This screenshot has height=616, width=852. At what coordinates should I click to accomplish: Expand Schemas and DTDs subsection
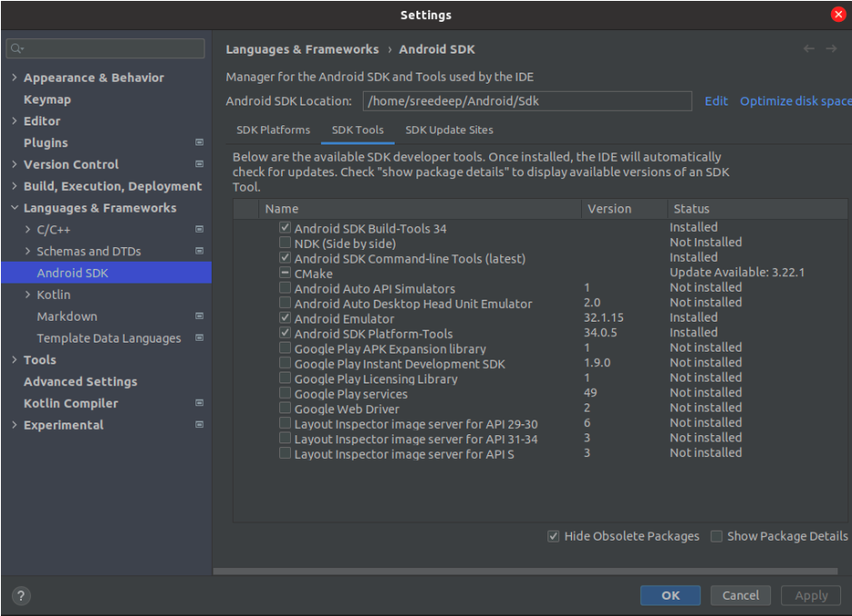click(27, 252)
